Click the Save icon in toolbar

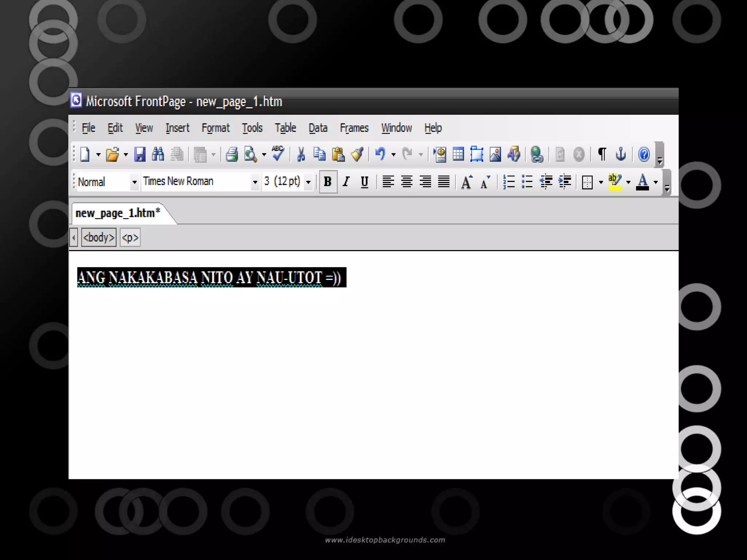(x=140, y=155)
